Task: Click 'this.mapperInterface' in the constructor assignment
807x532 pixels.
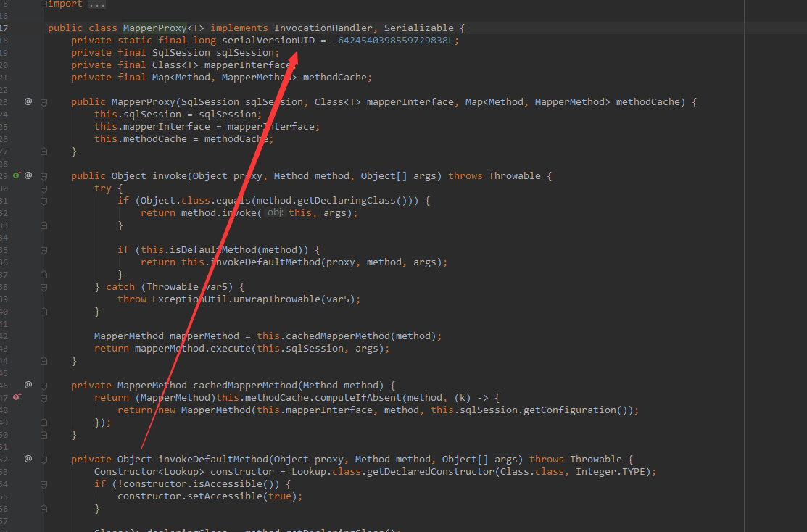Action: tap(152, 127)
